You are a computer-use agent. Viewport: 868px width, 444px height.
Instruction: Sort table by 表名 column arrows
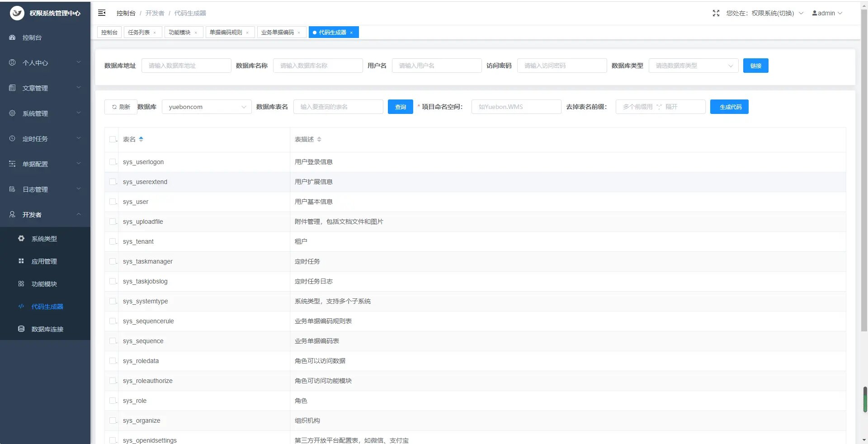141,139
